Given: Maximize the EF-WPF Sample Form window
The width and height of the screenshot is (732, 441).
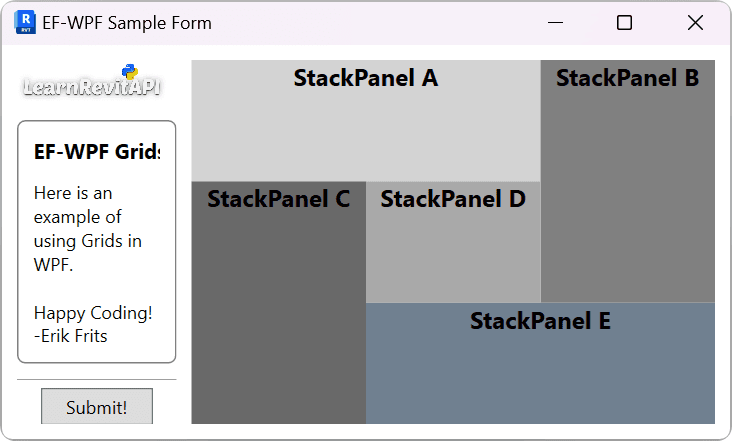Looking at the screenshot, I should click(624, 23).
